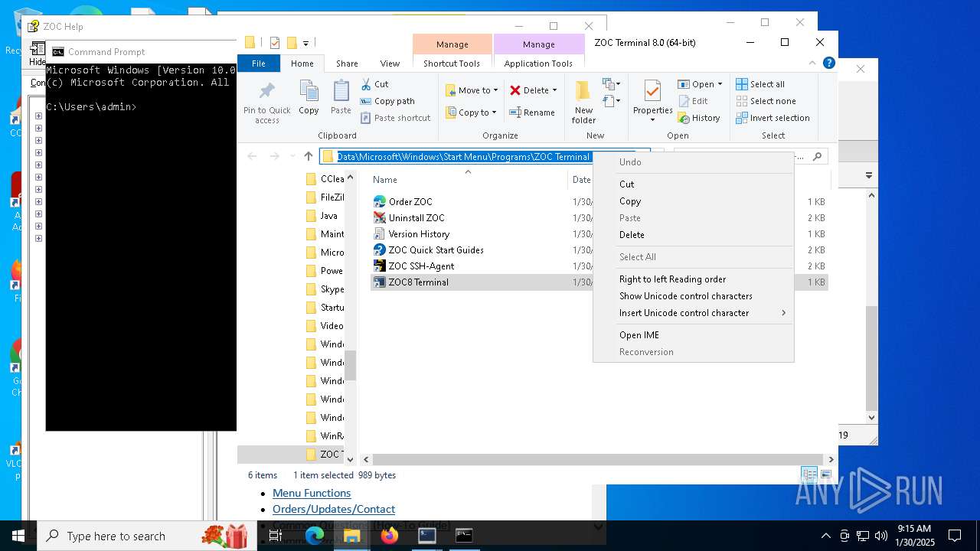Open File Explorer from taskbar
This screenshot has width=980, height=551.
352,536
